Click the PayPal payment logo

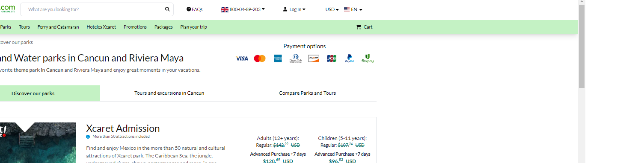point(350,58)
